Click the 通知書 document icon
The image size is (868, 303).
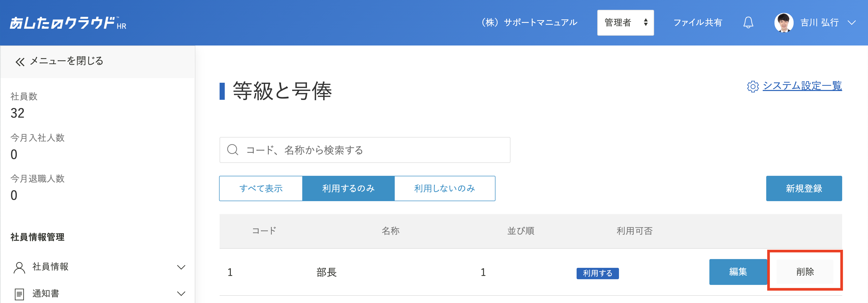tap(19, 294)
